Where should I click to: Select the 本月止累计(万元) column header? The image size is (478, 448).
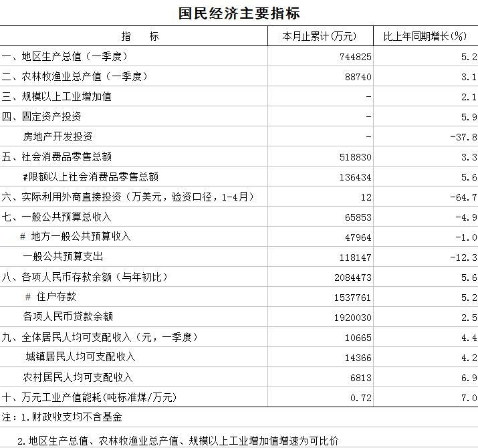click(319, 36)
